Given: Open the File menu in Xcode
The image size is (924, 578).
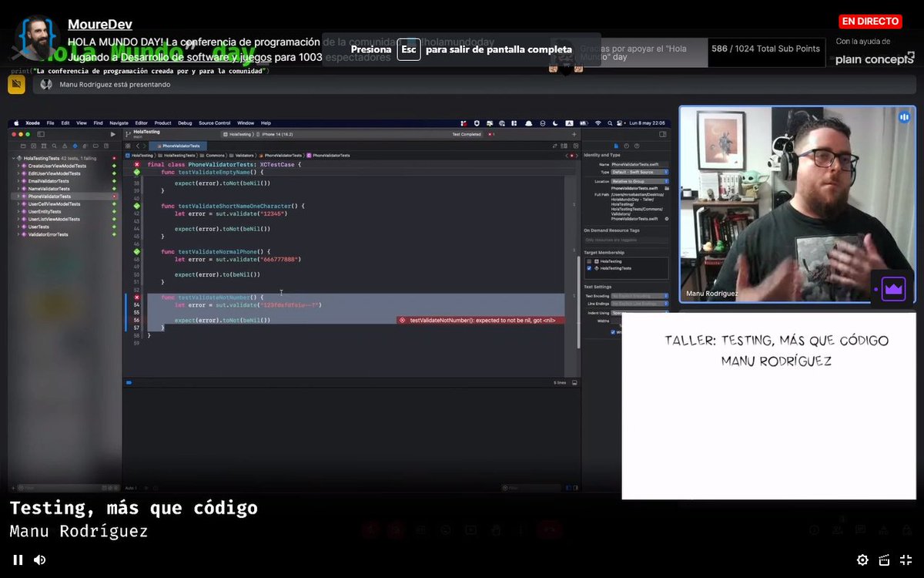Looking at the screenshot, I should tap(50, 123).
